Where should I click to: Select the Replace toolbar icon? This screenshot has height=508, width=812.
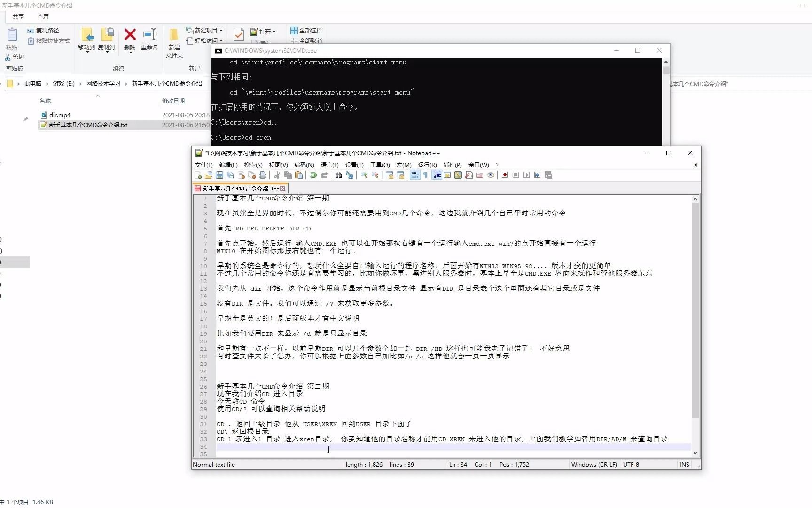tap(349, 175)
